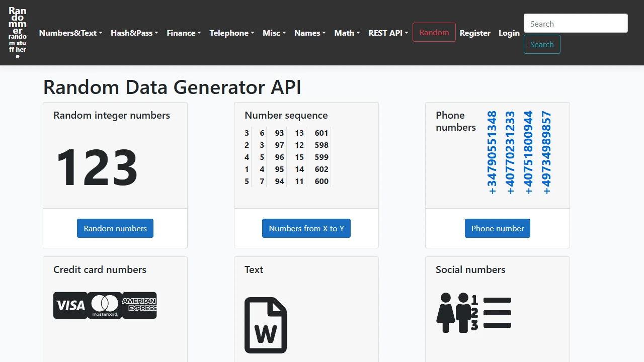Open the Login page
Image resolution: width=644 pixels, height=362 pixels.
click(509, 33)
